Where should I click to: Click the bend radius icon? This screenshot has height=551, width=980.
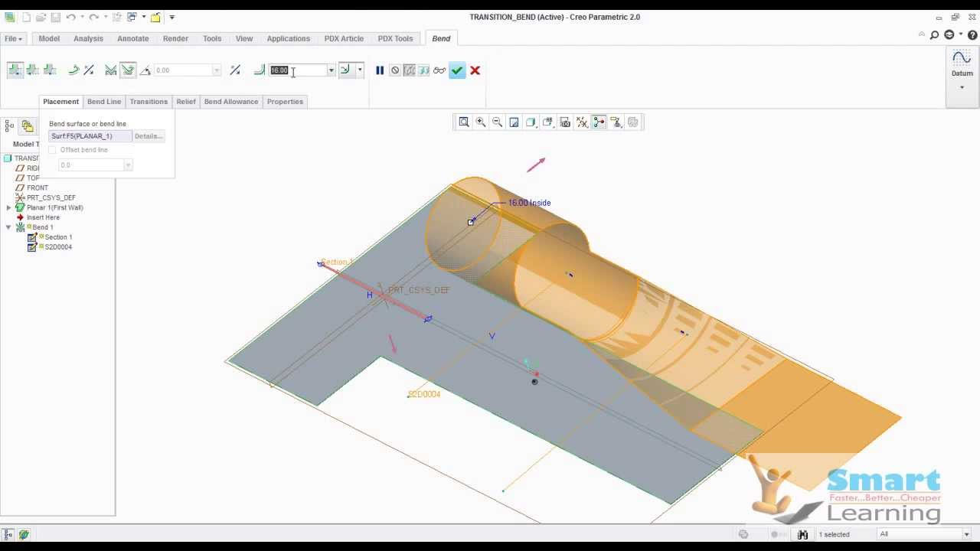pyautogui.click(x=259, y=70)
